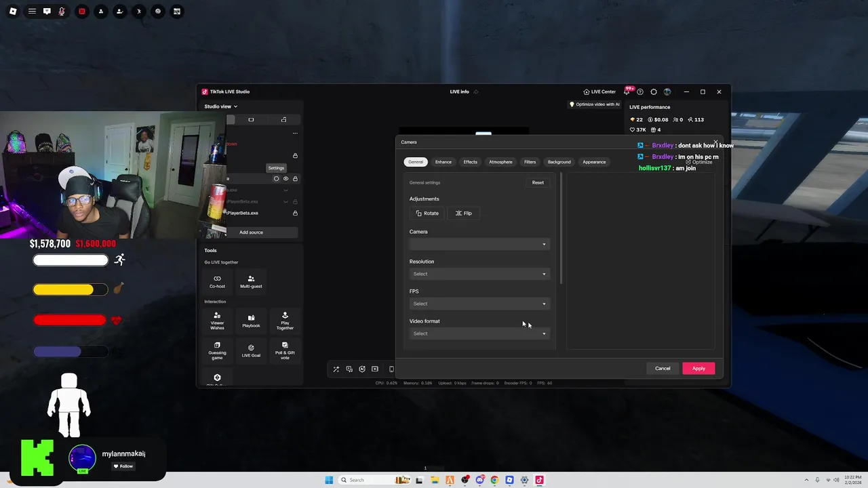Select the General tab in Camera dialog

416,162
